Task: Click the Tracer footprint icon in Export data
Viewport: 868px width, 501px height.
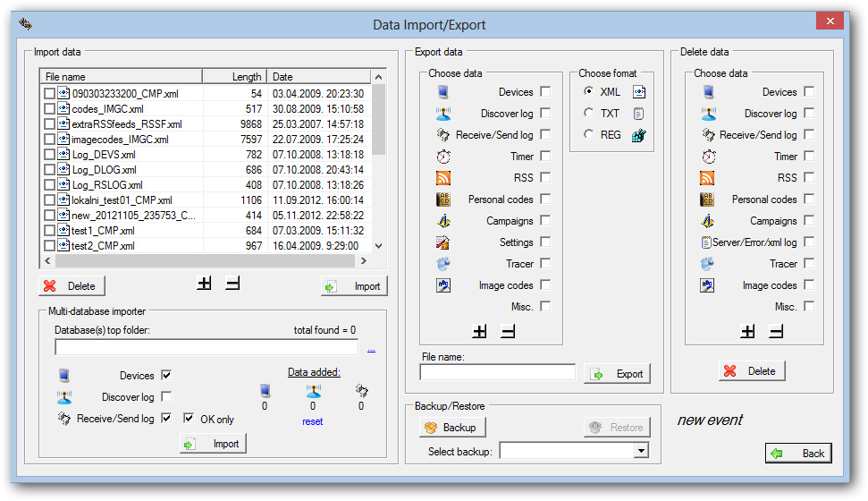Action: click(x=442, y=264)
